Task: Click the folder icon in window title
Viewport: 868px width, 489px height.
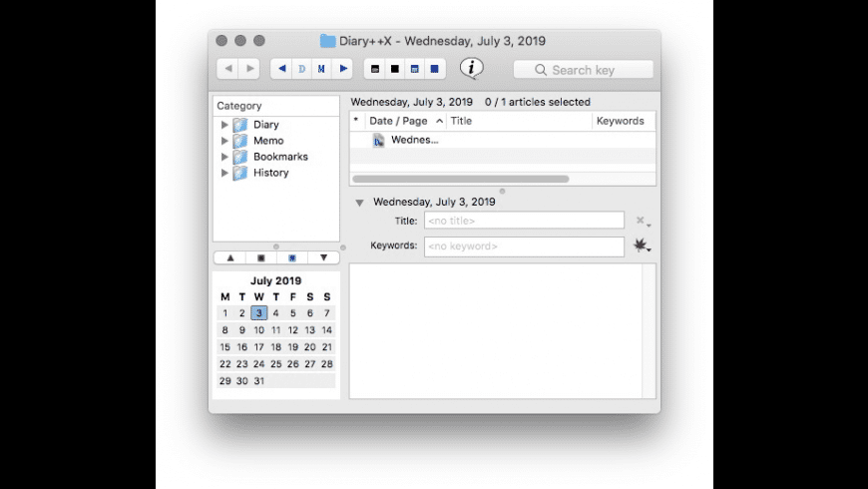Action: pos(327,41)
